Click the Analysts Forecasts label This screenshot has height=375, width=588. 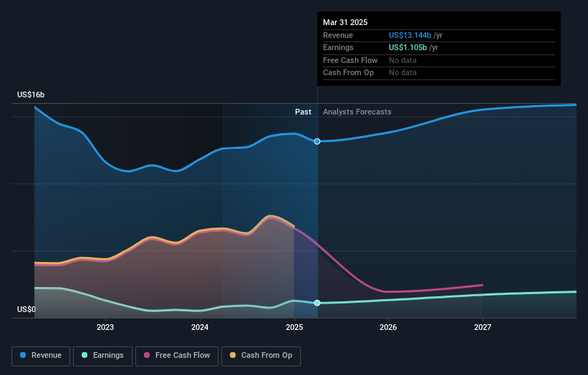coord(357,112)
